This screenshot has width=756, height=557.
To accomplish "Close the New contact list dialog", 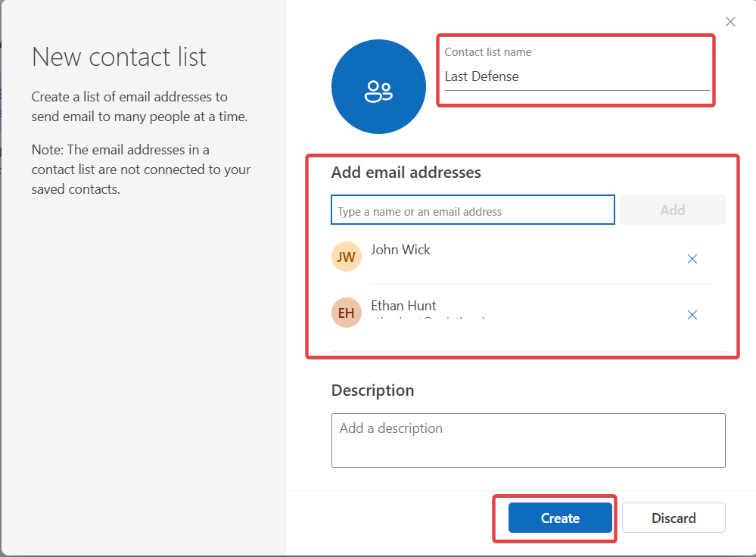I will point(730,22).
